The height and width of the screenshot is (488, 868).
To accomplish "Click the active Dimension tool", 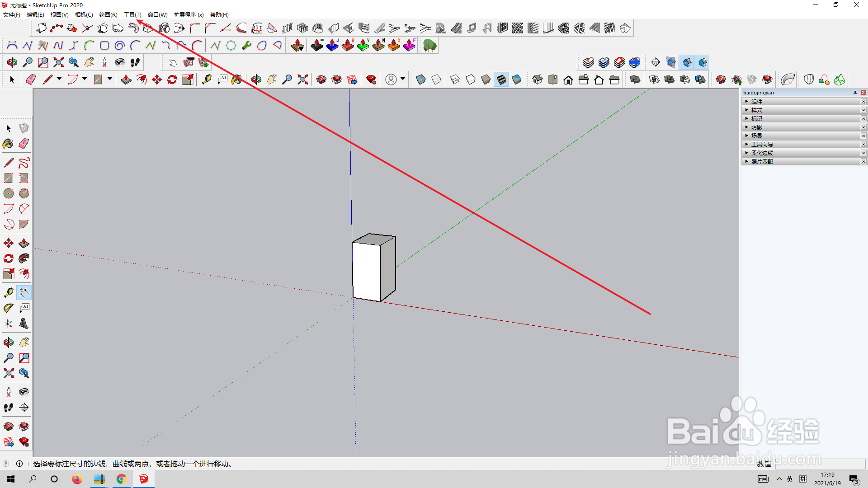I will 24,293.
